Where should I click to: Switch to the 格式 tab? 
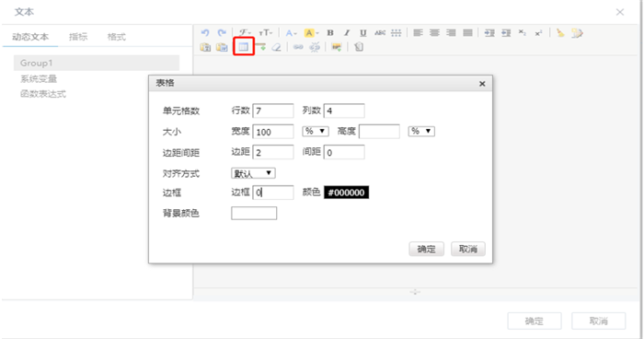[x=117, y=37]
